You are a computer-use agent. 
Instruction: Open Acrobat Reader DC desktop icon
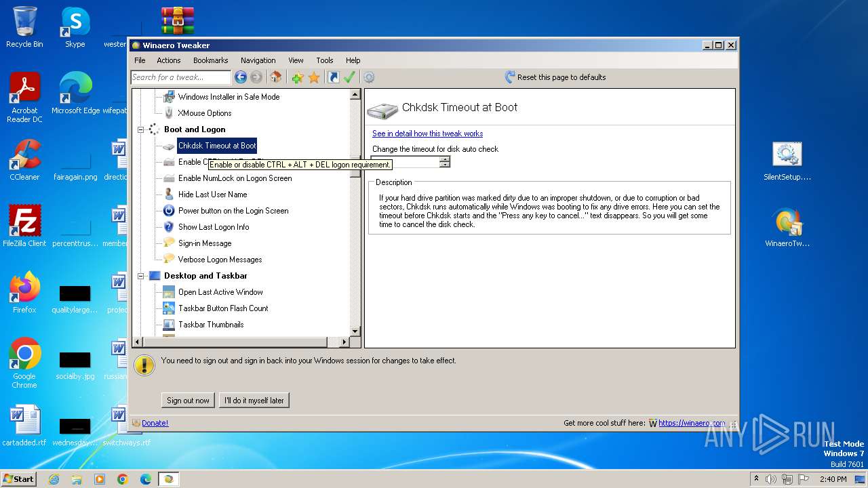pyautogui.click(x=24, y=98)
